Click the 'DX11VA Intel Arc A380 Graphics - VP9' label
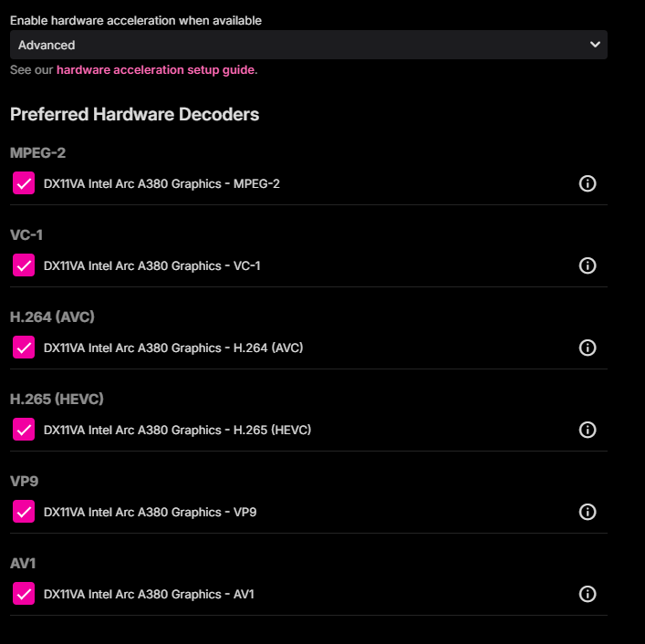This screenshot has width=645, height=644. pos(151,512)
